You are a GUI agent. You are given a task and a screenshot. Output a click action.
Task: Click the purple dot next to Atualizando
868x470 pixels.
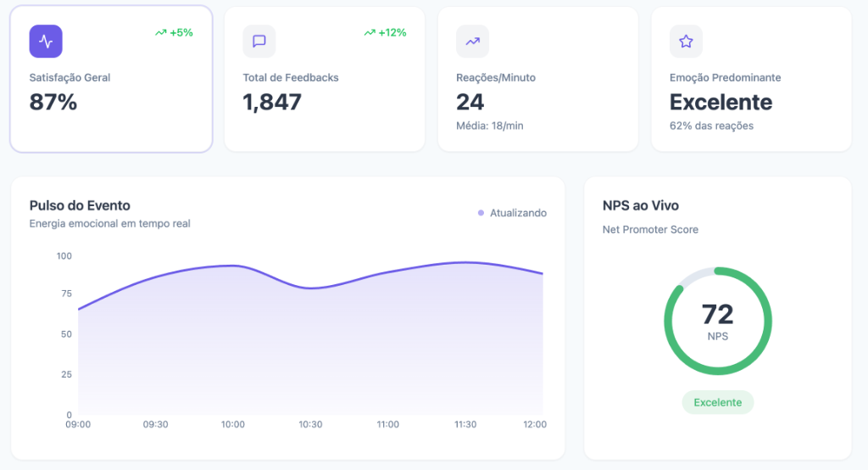(x=481, y=213)
